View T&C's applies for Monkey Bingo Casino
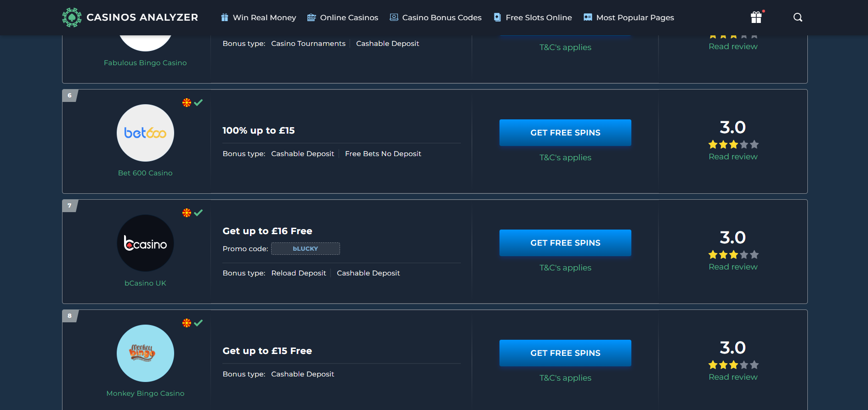Viewport: 868px width, 410px height. [x=565, y=378]
